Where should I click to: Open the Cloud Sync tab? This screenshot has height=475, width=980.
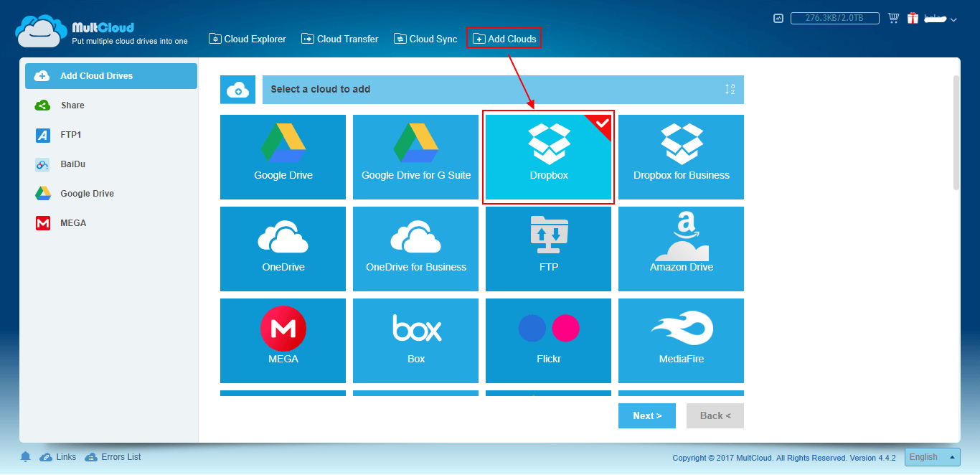click(425, 39)
